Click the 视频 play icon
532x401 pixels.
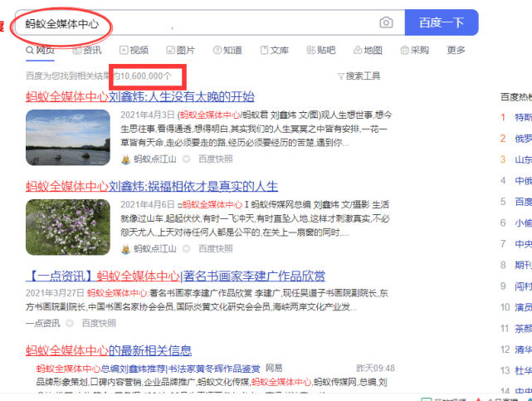(124, 50)
